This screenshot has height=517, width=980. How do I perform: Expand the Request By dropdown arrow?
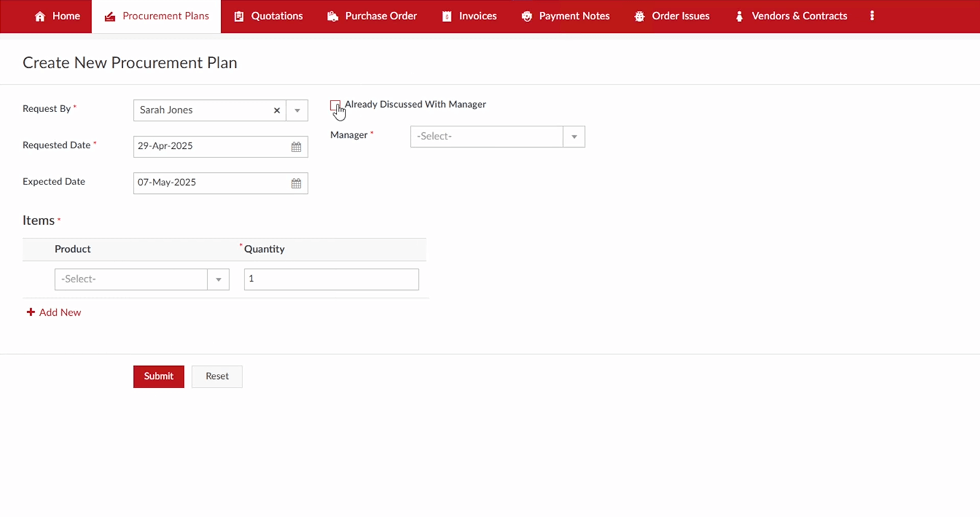[x=297, y=110]
